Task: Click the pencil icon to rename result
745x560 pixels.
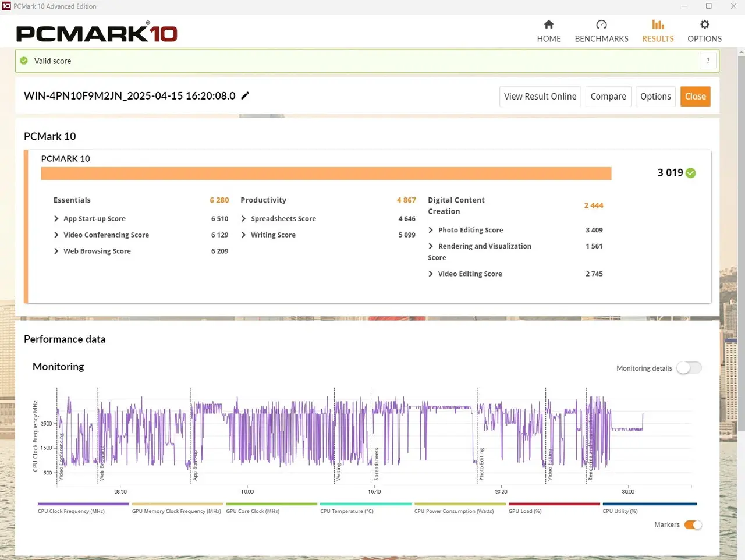Action: click(x=245, y=95)
